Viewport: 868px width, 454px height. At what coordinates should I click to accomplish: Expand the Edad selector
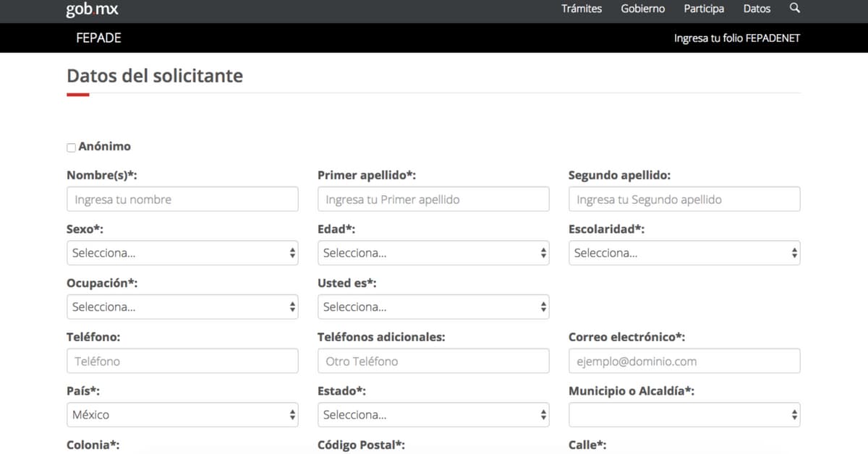click(x=433, y=253)
